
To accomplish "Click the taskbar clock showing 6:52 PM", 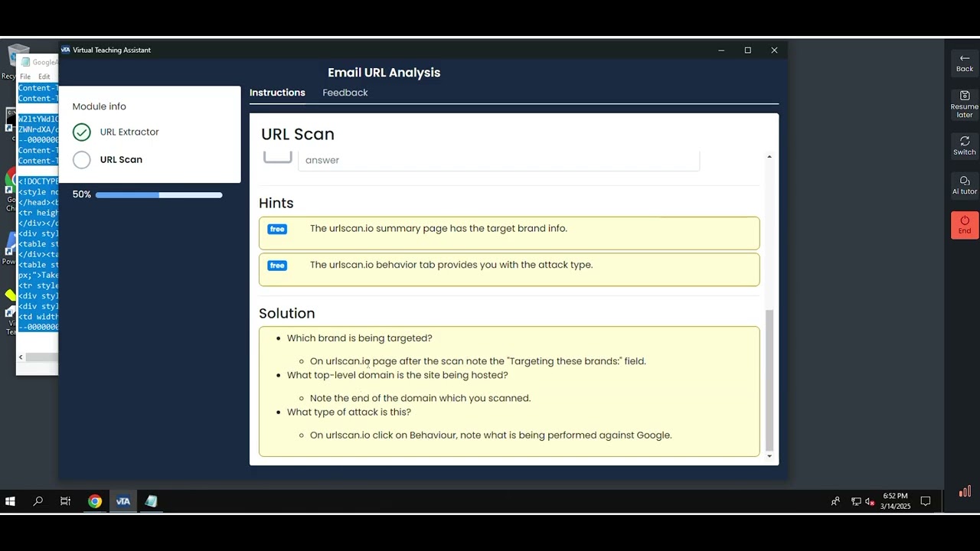I will pos(896,501).
